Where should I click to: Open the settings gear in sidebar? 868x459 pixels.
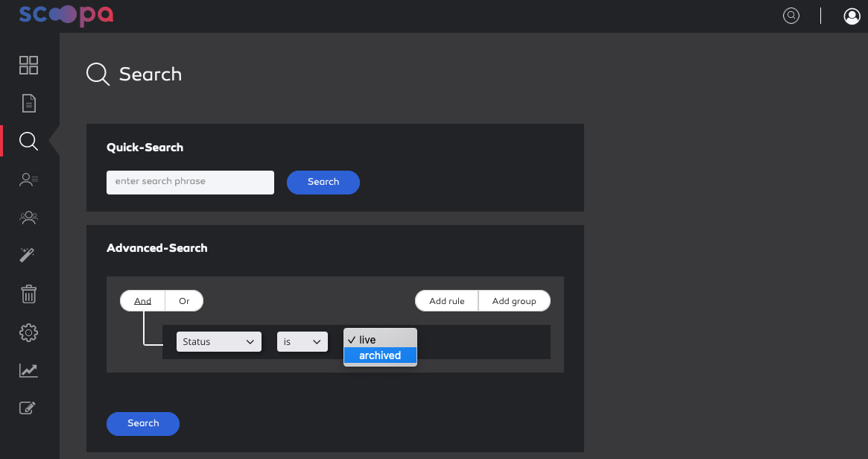coord(29,333)
